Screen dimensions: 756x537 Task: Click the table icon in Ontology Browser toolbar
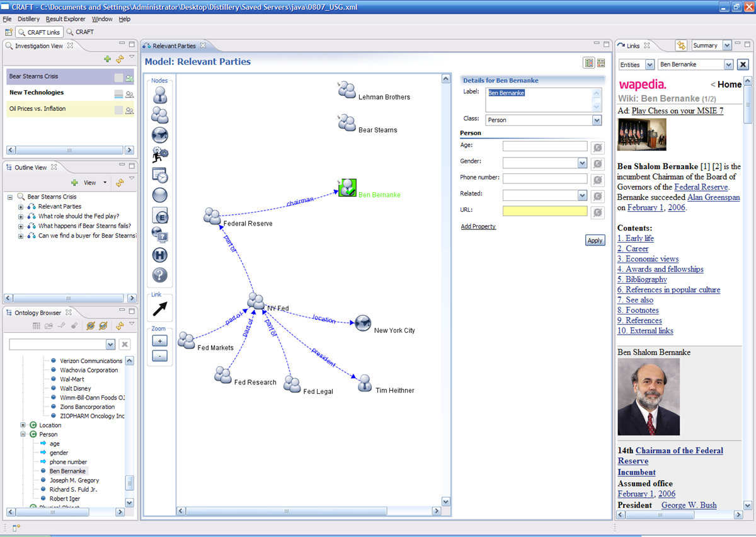click(37, 326)
